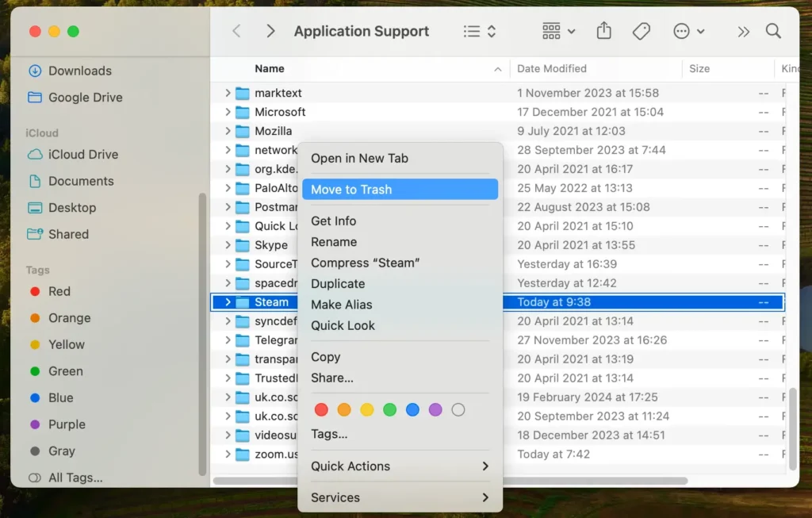Click the double-chevron overflow toolbar icon

pos(743,31)
